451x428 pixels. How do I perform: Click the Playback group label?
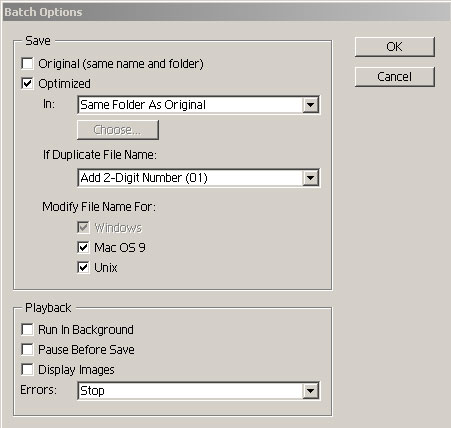(x=48, y=307)
